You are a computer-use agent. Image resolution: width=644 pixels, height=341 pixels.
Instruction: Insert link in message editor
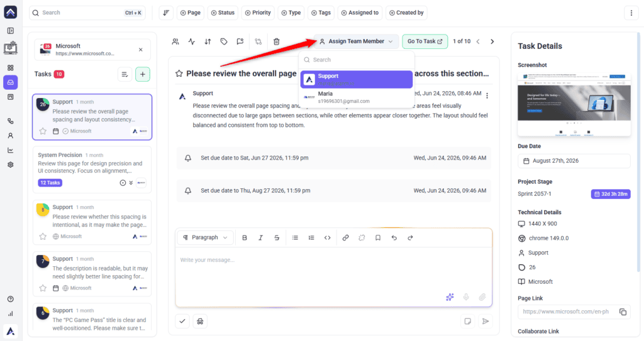(345, 237)
